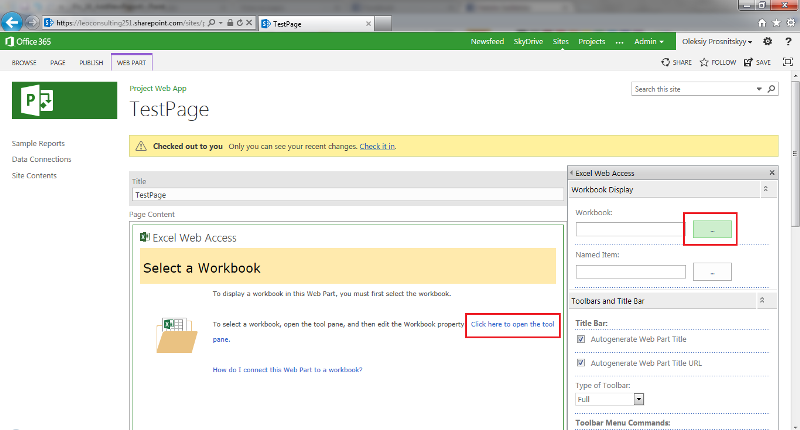Go back with browser back arrow
Viewport: 800px width, 430px height.
(12, 22)
